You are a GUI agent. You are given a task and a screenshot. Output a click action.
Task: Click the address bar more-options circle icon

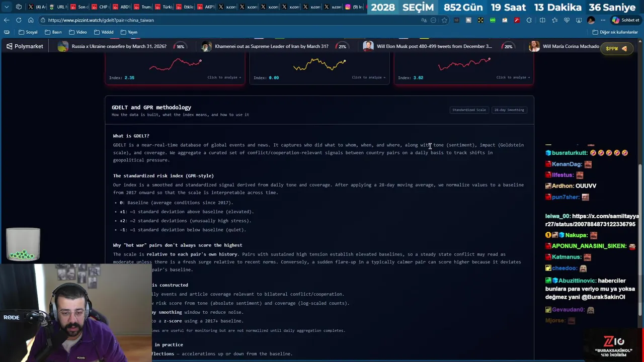(x=433, y=20)
